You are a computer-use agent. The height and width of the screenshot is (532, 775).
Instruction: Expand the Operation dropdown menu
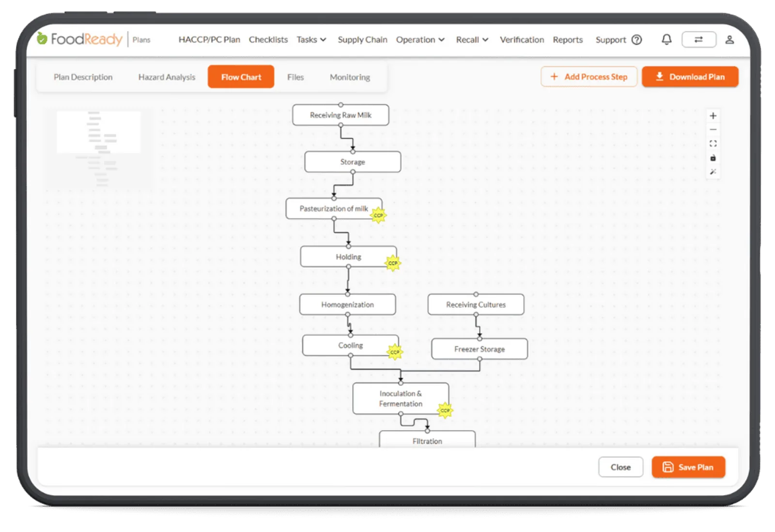pyautogui.click(x=420, y=40)
